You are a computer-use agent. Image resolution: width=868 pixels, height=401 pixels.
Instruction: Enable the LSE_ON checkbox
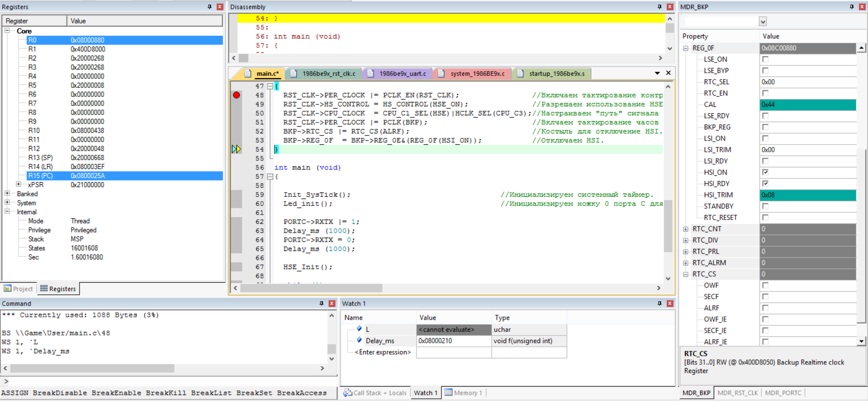coord(765,59)
